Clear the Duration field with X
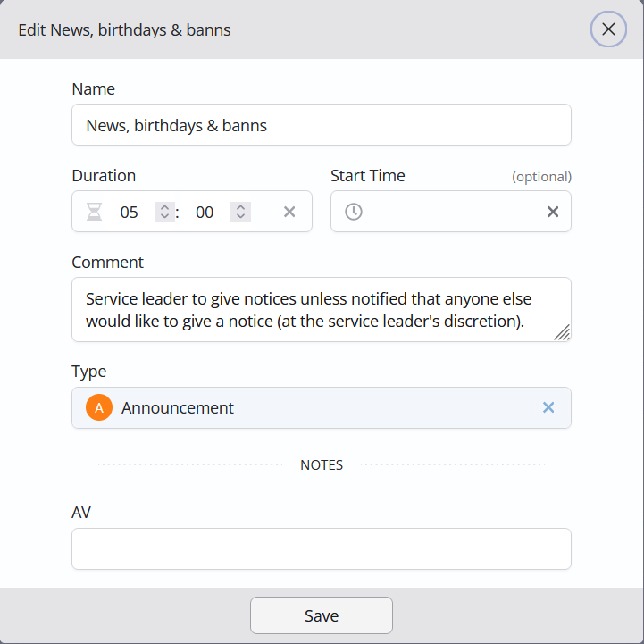 (x=289, y=212)
